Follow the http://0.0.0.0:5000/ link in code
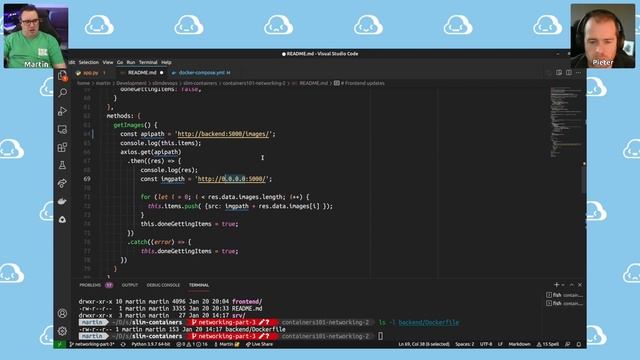 point(232,179)
